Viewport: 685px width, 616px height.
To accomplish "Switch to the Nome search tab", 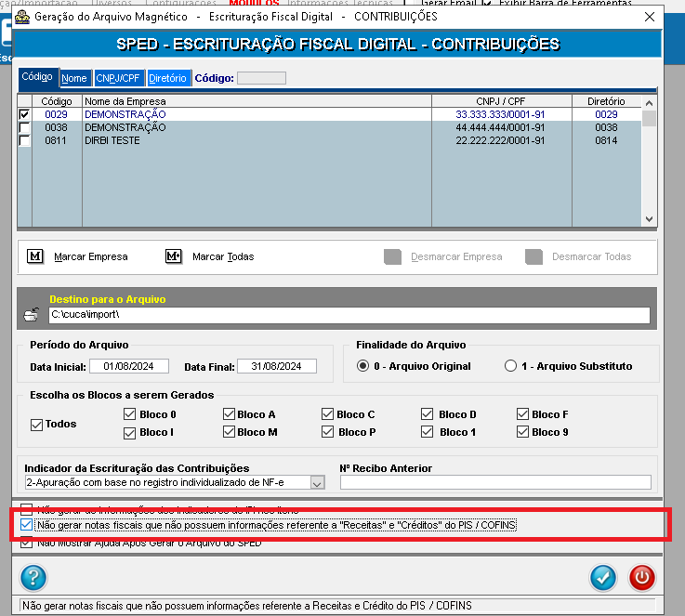I will click(74, 78).
